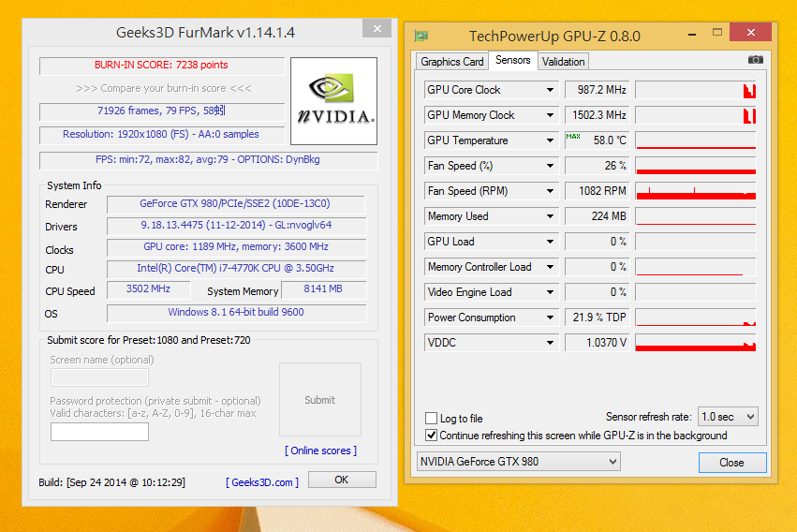Open NVIDIA GeForce GTX 980 device selector
Viewport: 797px width, 532px height.
coord(519,462)
